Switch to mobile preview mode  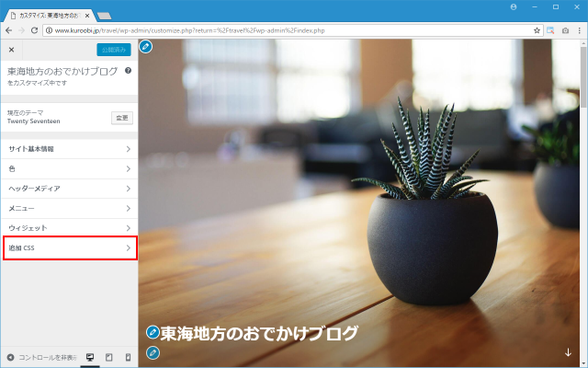[x=128, y=357]
